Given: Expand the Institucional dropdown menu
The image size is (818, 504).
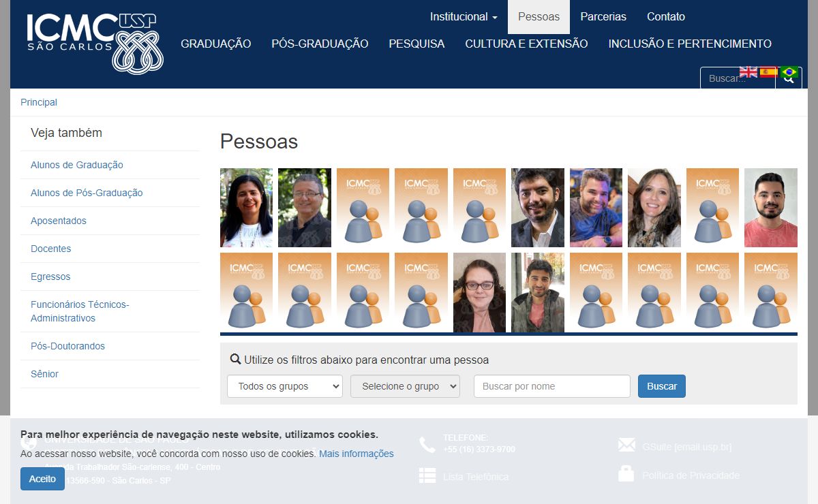Looking at the screenshot, I should tap(464, 17).
